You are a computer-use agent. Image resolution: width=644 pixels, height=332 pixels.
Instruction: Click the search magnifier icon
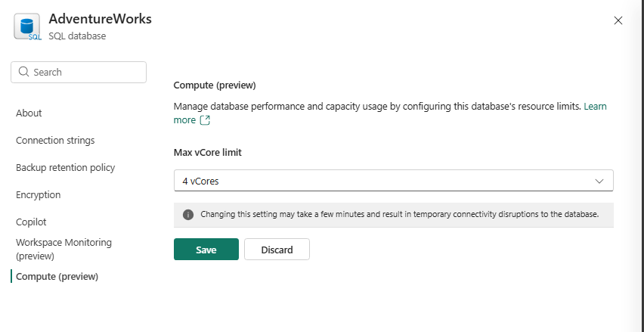[24, 72]
